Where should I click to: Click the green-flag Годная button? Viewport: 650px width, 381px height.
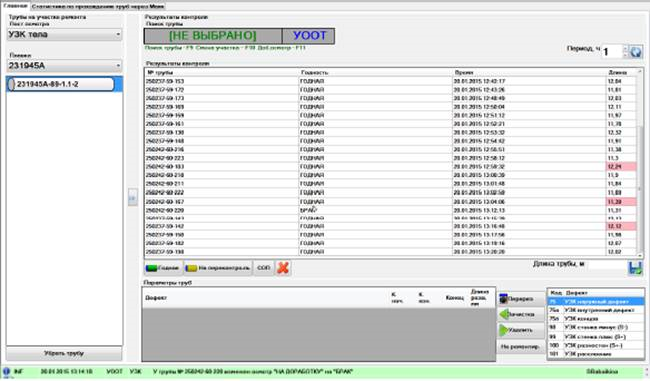163,268
